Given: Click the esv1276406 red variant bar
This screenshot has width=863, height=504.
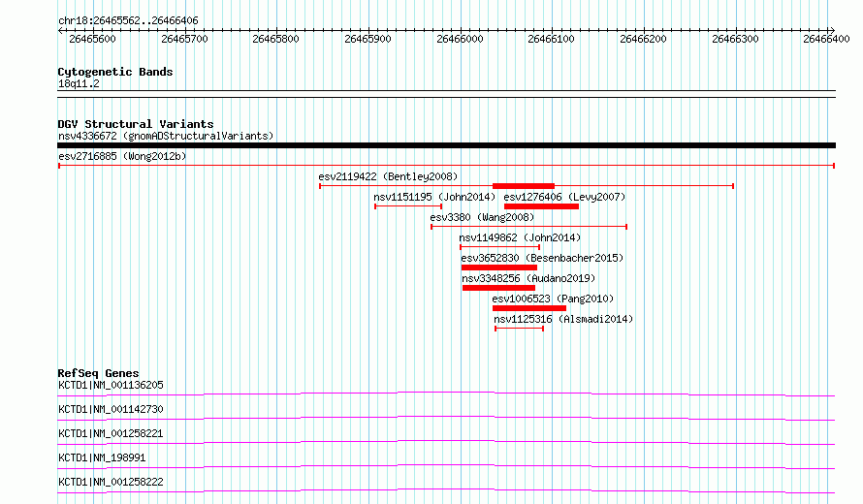Looking at the screenshot, I should [x=542, y=206].
